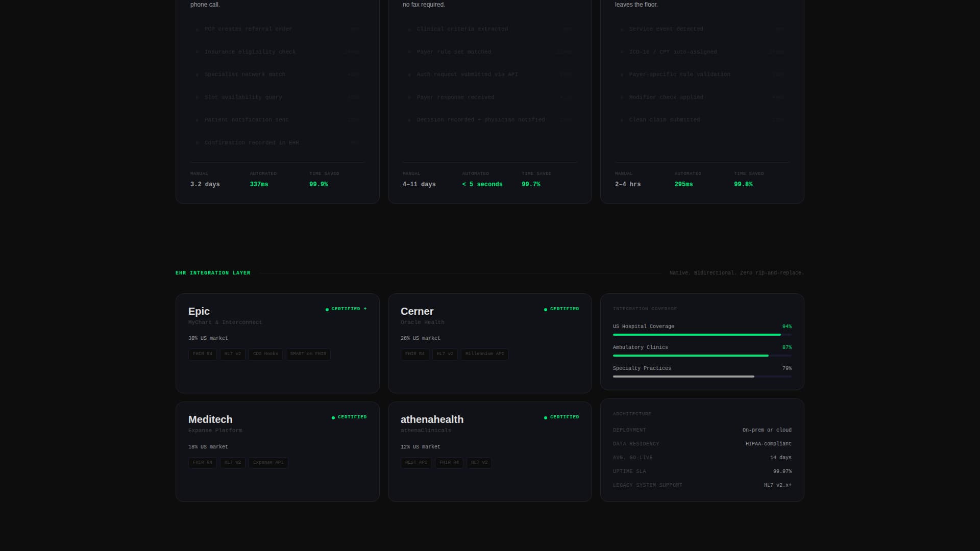Select the Ambulatory Clinics progress bar

[x=702, y=356]
